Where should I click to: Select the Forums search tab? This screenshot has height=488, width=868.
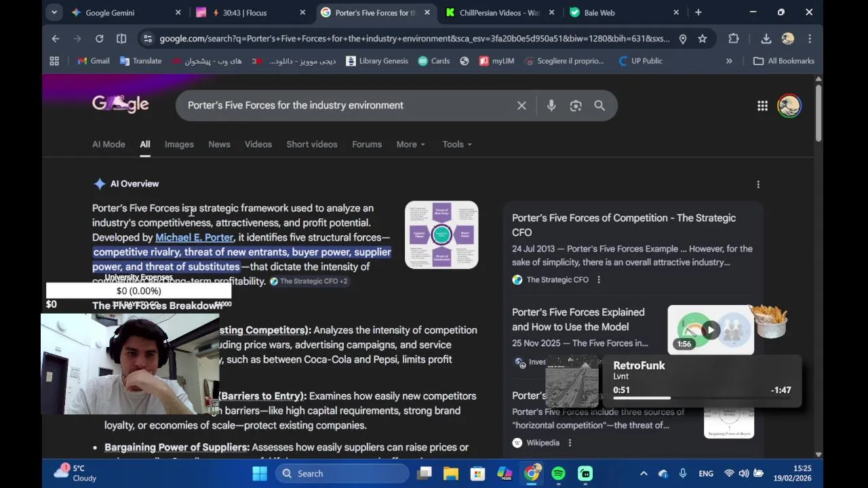click(x=367, y=144)
